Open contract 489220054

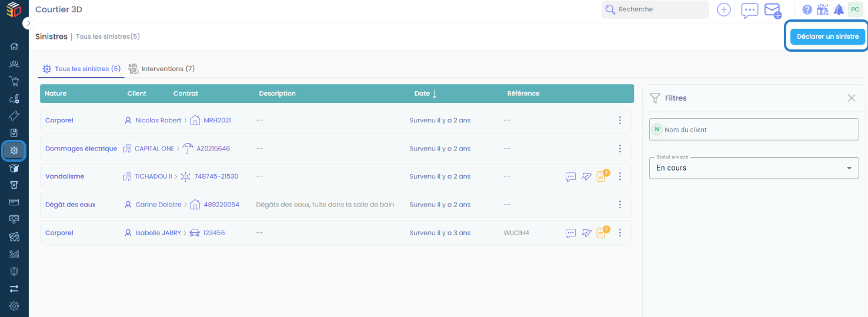[222, 205]
